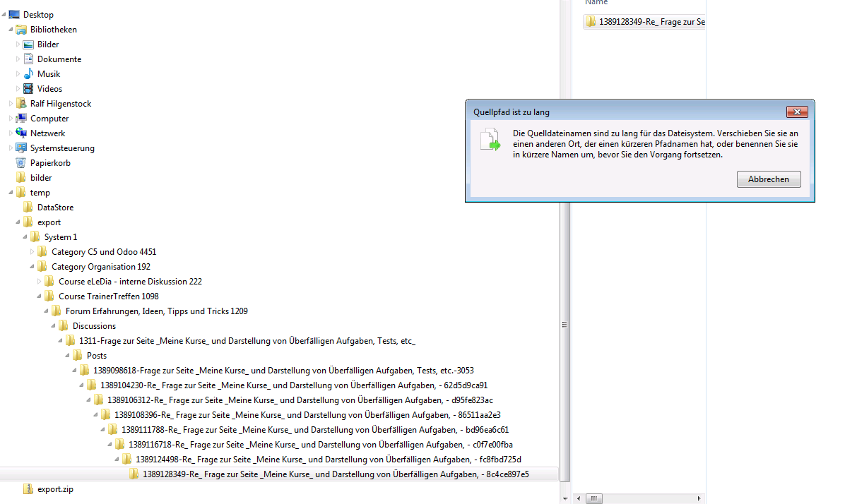Click the DataStore folder icon
The width and height of the screenshot is (857, 504).
[28, 208]
